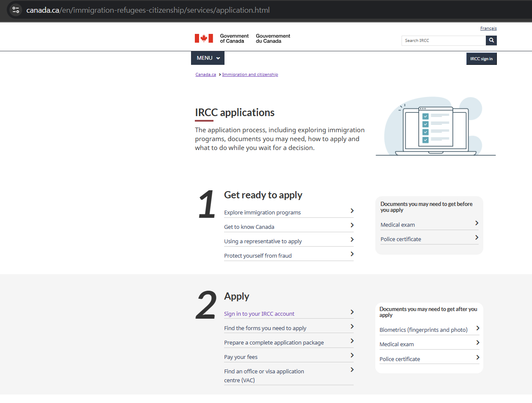Open the MENU dropdown
532x403 pixels.
pyautogui.click(x=208, y=58)
